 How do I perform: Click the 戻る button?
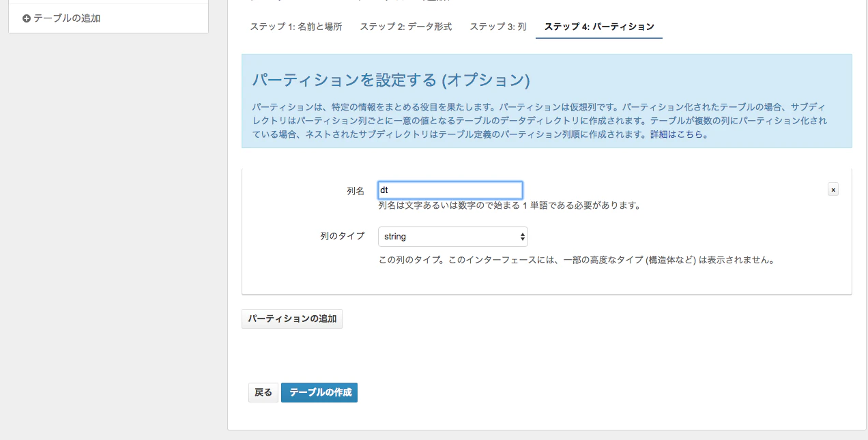pos(263,392)
